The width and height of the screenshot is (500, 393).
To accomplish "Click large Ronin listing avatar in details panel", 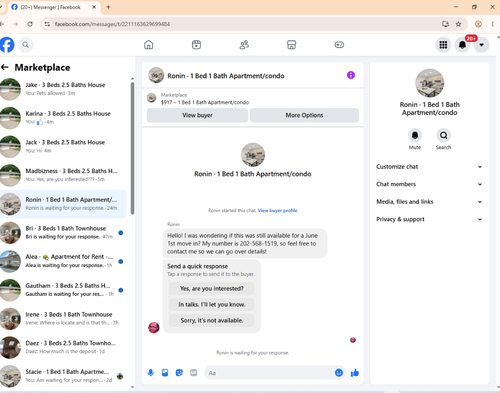I will click(x=429, y=83).
